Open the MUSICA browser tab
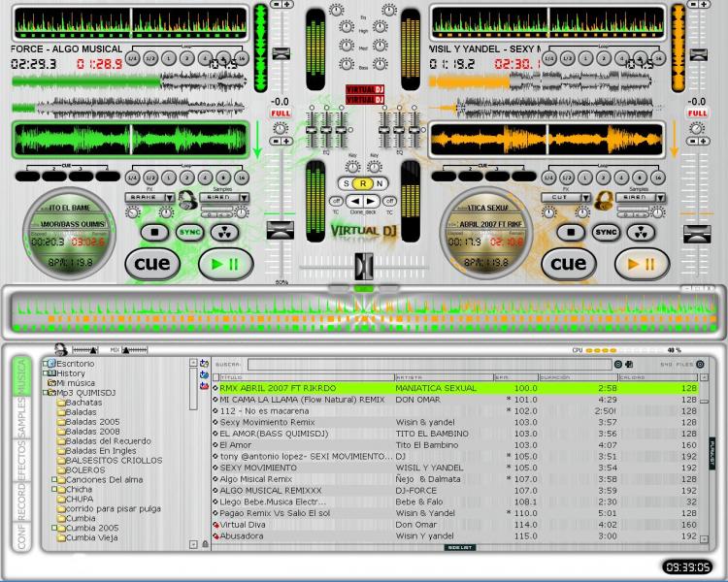Viewport: 728px width, 582px height. pyautogui.click(x=21, y=376)
